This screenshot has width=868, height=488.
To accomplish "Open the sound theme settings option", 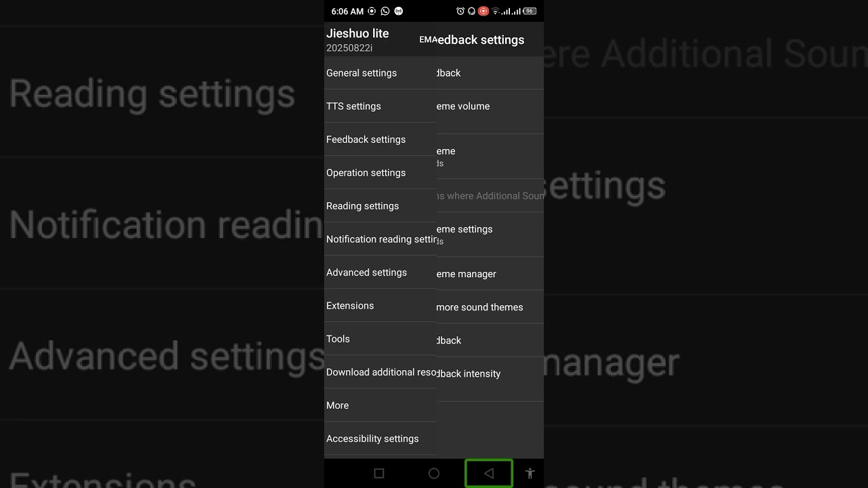I will pos(490,235).
